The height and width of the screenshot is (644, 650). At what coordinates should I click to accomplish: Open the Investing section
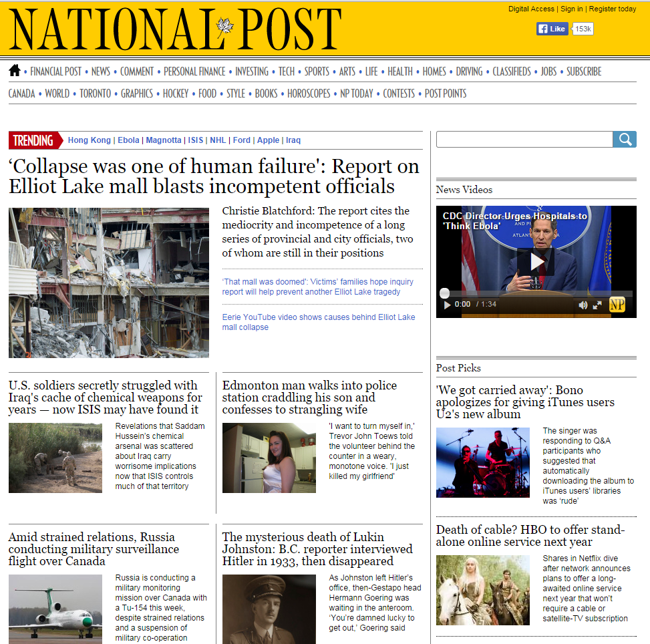click(x=252, y=71)
